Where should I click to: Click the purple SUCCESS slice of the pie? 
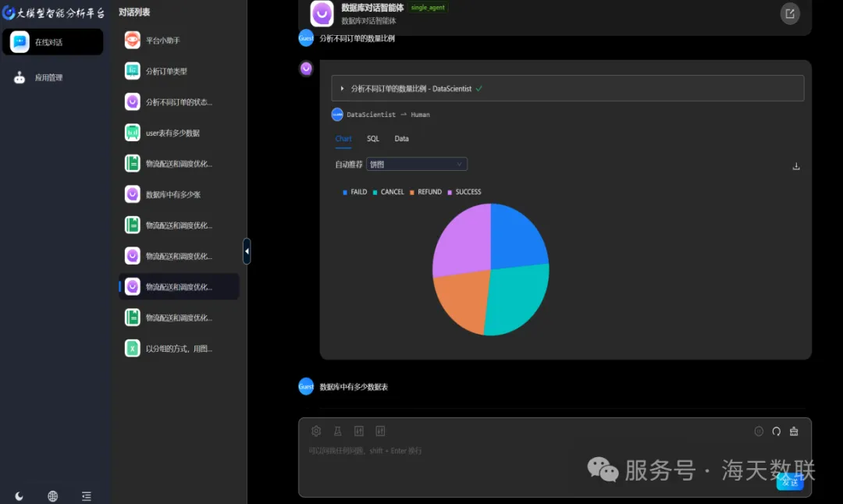pos(461,238)
